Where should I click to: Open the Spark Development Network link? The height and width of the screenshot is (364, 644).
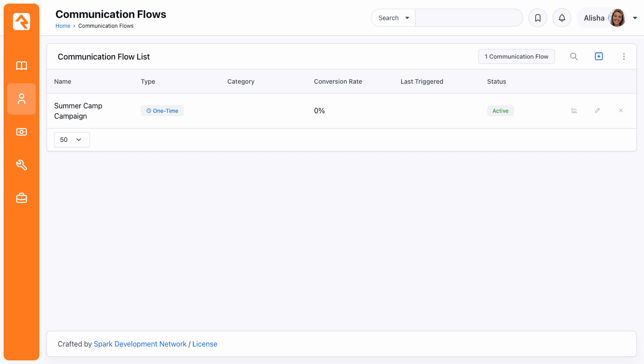pyautogui.click(x=140, y=344)
